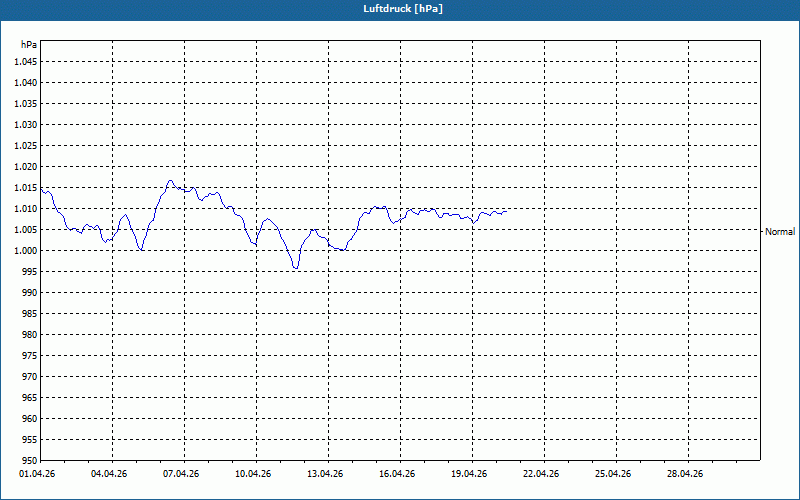Click the 1.025 axis value

[x=26, y=145]
